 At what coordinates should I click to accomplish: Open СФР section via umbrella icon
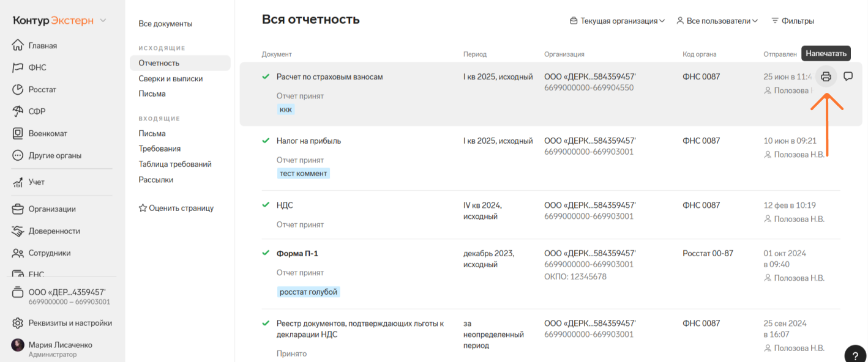(18, 111)
